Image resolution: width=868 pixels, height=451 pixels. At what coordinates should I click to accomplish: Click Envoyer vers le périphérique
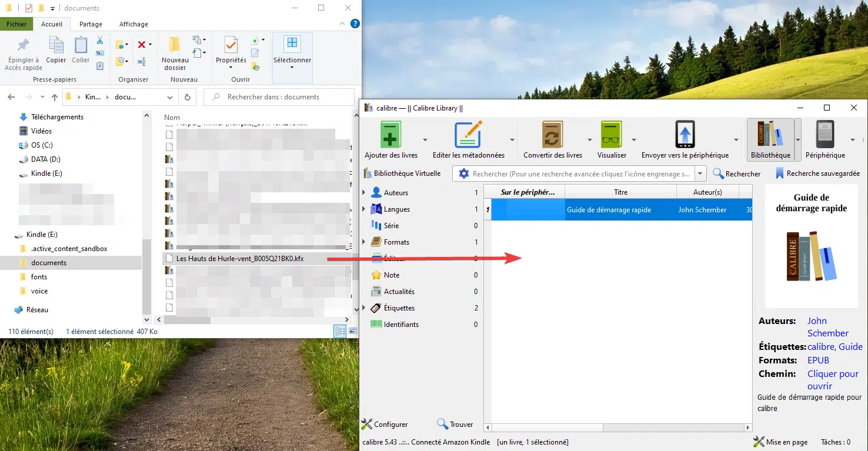(x=685, y=140)
